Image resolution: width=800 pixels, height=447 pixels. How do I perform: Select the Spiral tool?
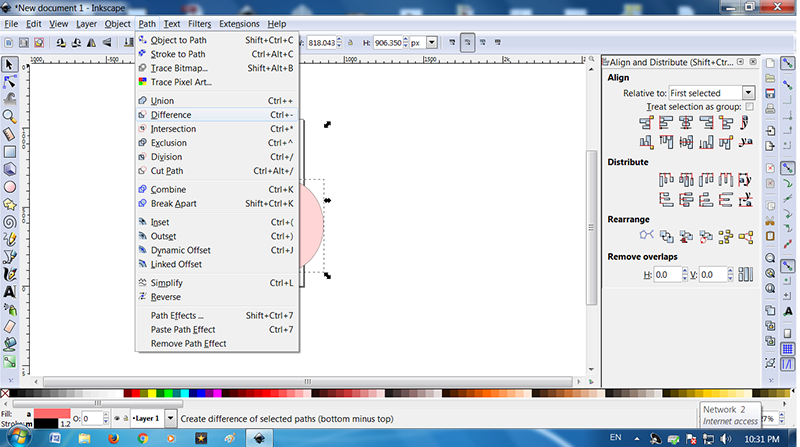point(9,222)
